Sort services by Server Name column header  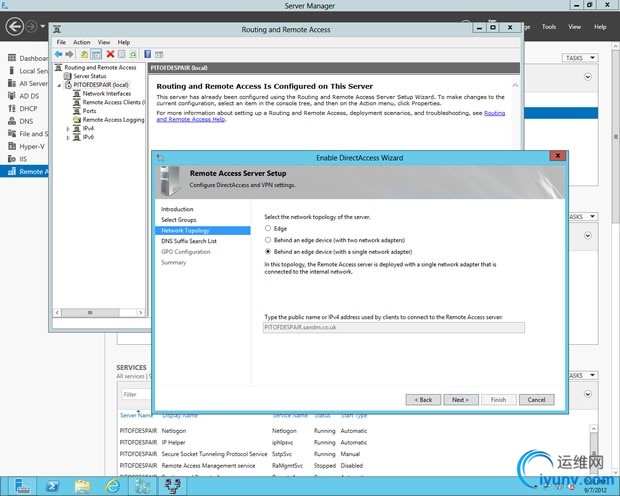pos(136,415)
